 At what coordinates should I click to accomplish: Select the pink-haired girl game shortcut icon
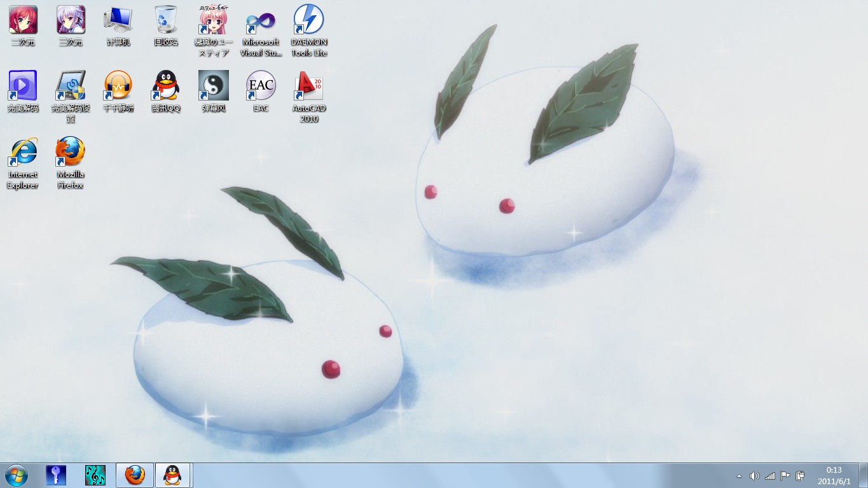click(x=214, y=31)
